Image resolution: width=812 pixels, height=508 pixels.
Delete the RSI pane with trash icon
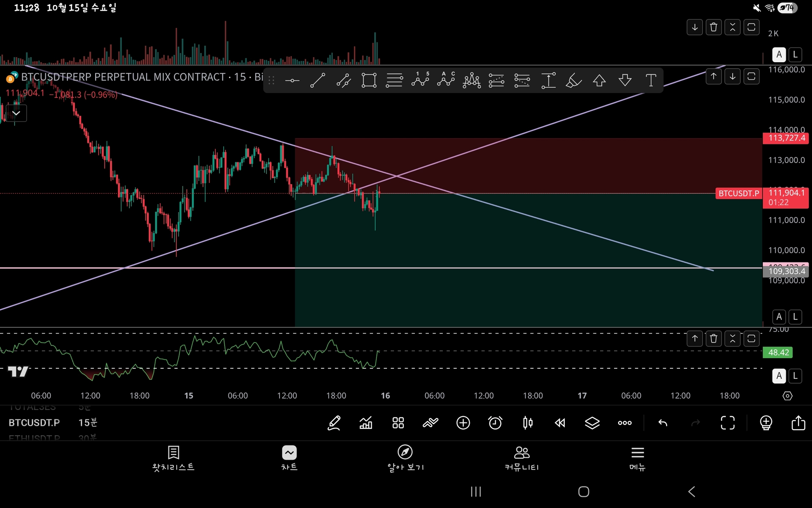pos(713,339)
